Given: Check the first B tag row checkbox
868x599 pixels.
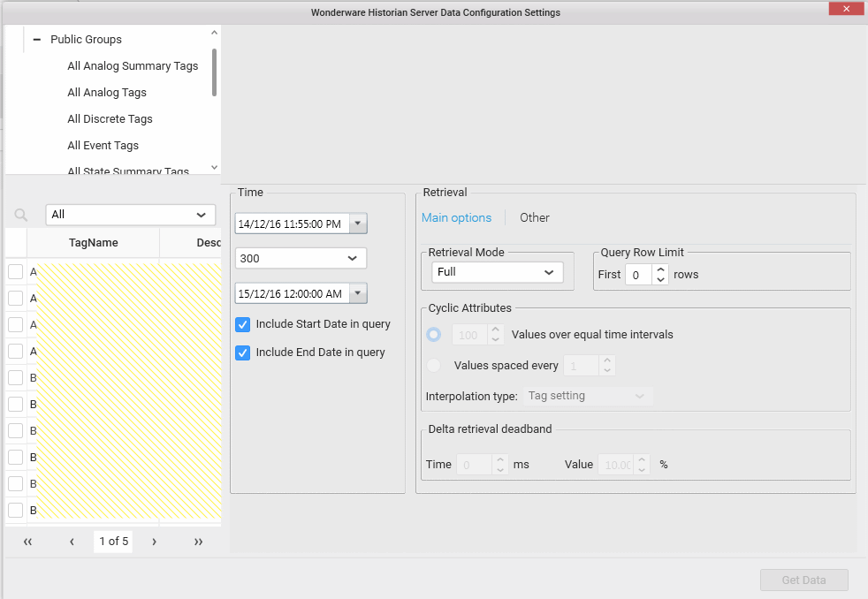Looking at the screenshot, I should pos(16,378).
